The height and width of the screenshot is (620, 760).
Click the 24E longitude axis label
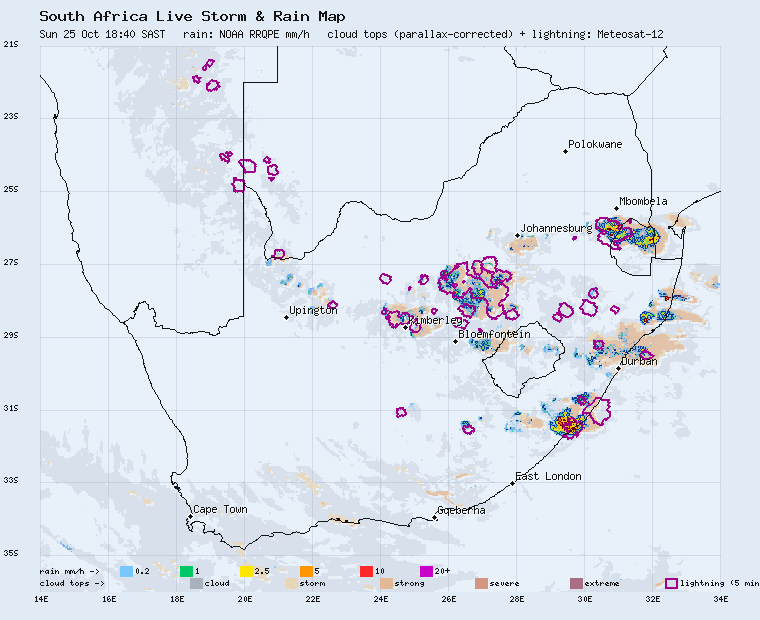click(x=380, y=599)
